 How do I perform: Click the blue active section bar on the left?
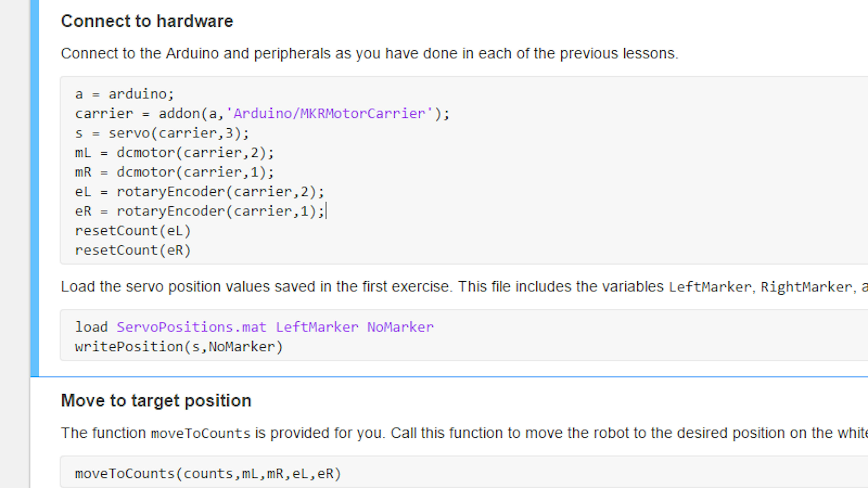[x=34, y=188]
